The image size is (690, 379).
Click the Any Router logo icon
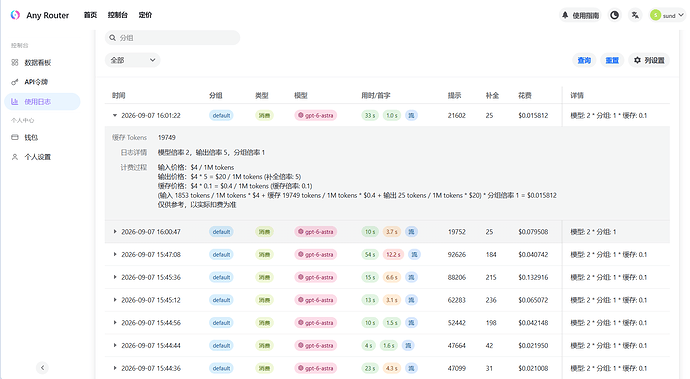click(15, 15)
